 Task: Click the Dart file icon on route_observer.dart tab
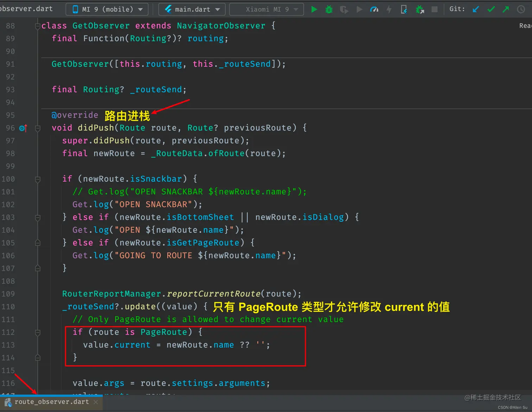tap(8, 402)
